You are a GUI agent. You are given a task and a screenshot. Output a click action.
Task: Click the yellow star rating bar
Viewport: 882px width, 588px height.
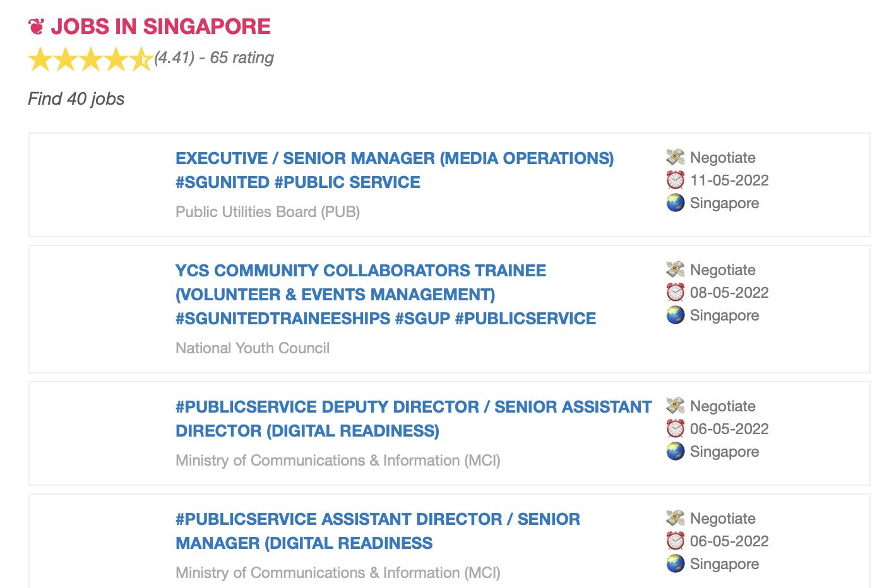90,59
